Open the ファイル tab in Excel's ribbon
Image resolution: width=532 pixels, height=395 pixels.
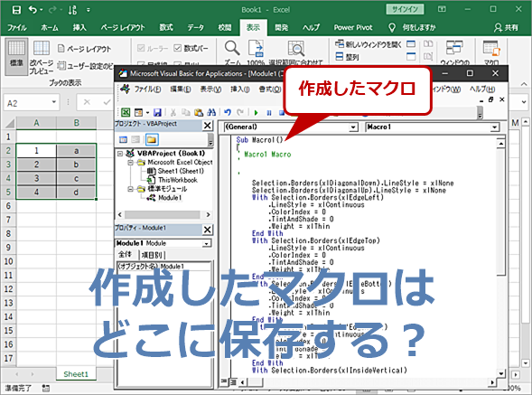point(17,27)
